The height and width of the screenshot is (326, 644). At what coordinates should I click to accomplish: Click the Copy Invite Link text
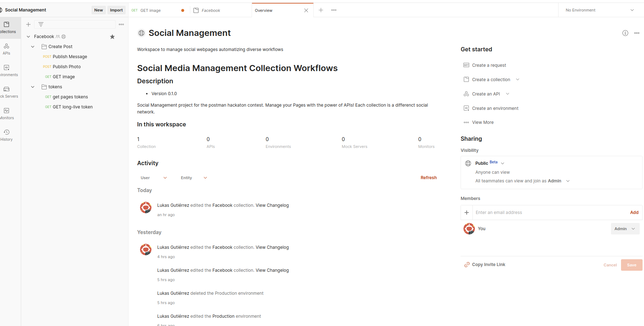(489, 265)
